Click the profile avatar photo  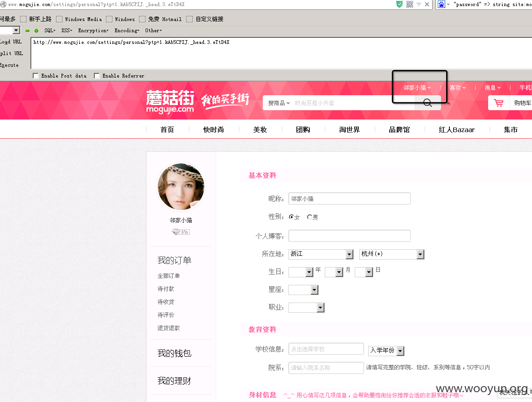click(x=181, y=187)
